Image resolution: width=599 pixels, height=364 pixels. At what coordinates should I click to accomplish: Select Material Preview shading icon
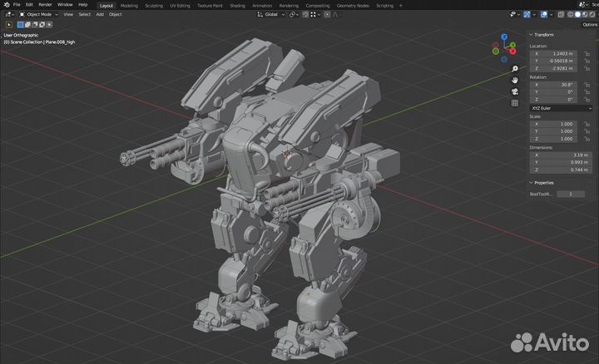[585, 14]
